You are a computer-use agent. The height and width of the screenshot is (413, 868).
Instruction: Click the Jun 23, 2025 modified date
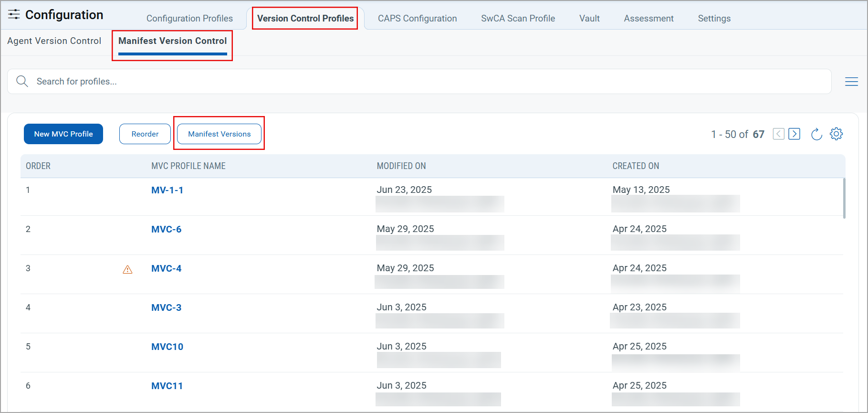tap(404, 190)
